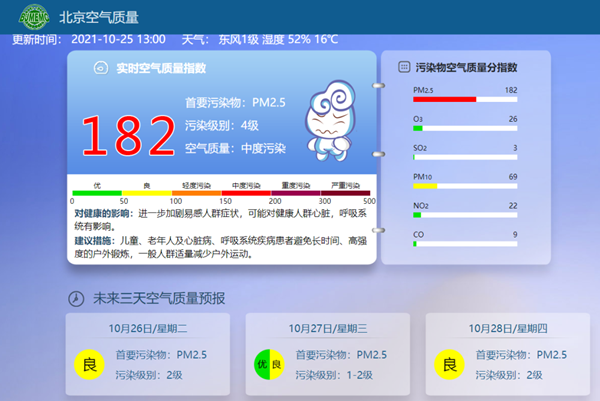Click the list icon beside pollutant sub-index title
Screen dimensions: 600x401
403,67
